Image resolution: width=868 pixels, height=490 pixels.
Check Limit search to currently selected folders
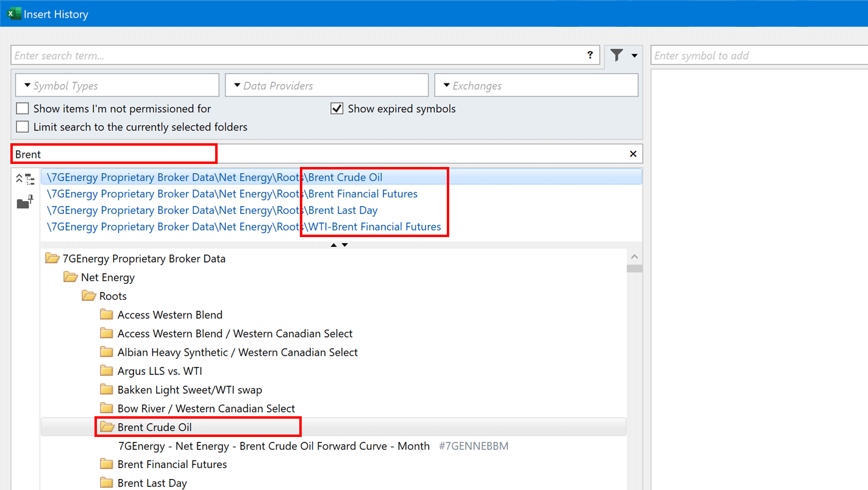click(x=23, y=127)
